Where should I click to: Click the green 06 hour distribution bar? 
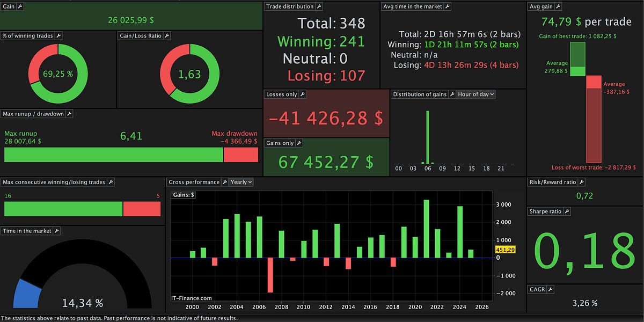(x=428, y=137)
